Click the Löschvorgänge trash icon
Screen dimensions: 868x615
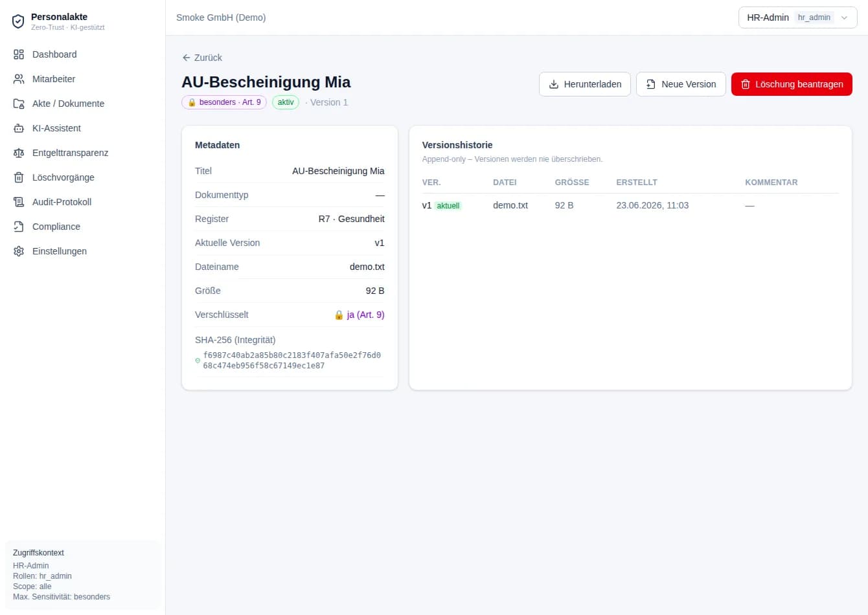[19, 177]
